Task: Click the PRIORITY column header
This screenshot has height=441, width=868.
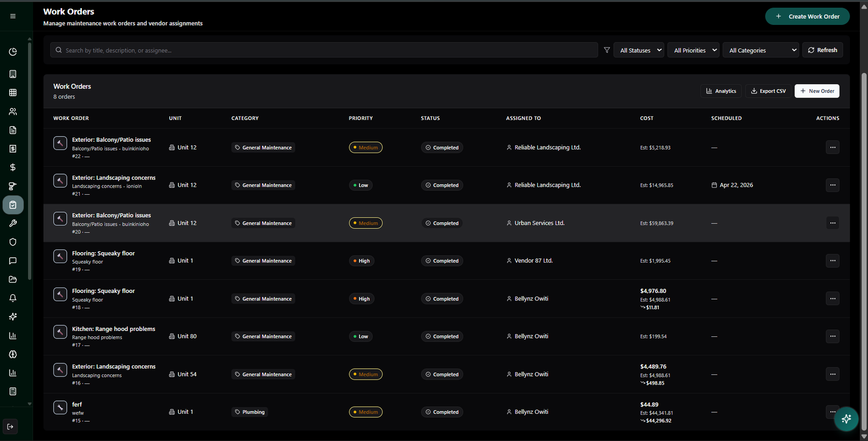Action: pos(361,118)
